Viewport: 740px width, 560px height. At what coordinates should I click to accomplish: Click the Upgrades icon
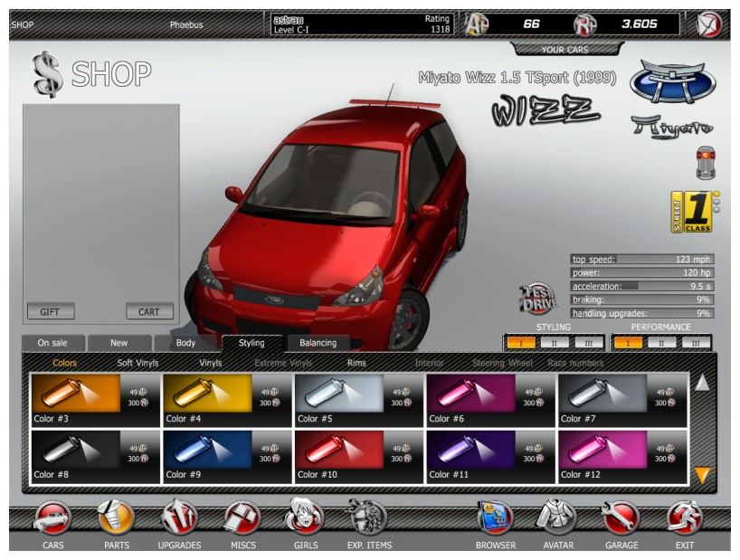[x=178, y=520]
